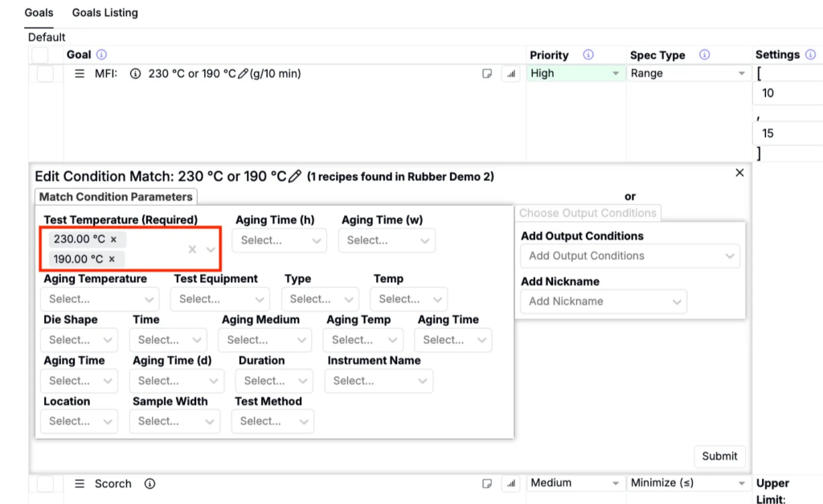
Task: Click the info icon next to Priority header
Action: point(588,55)
